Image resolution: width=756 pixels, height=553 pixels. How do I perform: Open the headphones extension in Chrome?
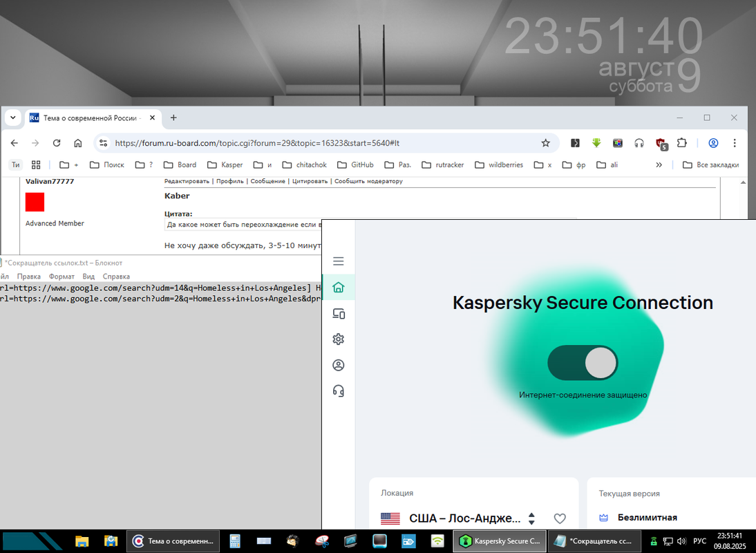(x=639, y=143)
